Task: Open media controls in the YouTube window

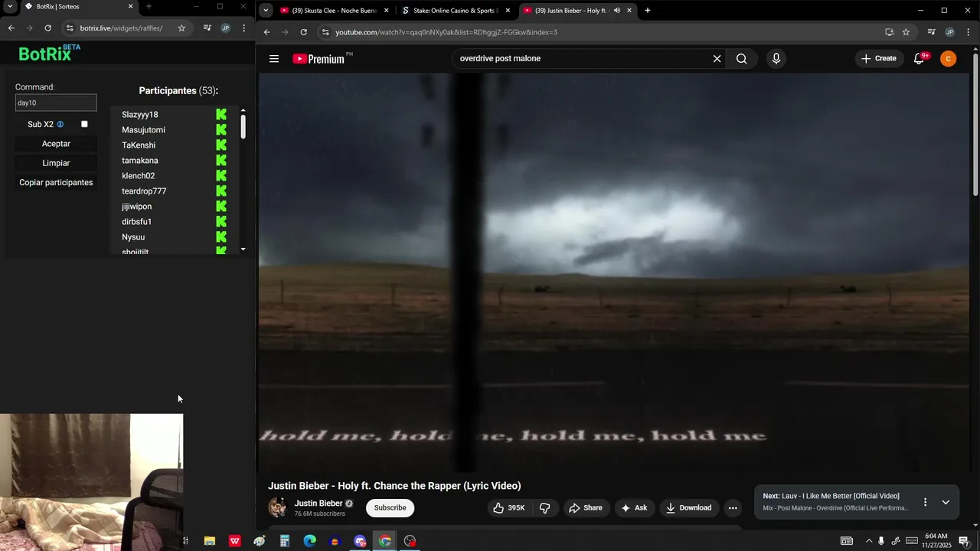Action: point(931,32)
